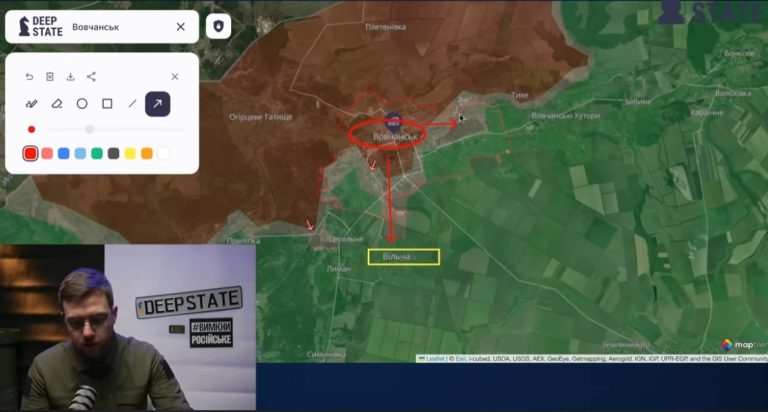Click the undo arrow in drawing panel
The height and width of the screenshot is (412, 768).
[29, 76]
